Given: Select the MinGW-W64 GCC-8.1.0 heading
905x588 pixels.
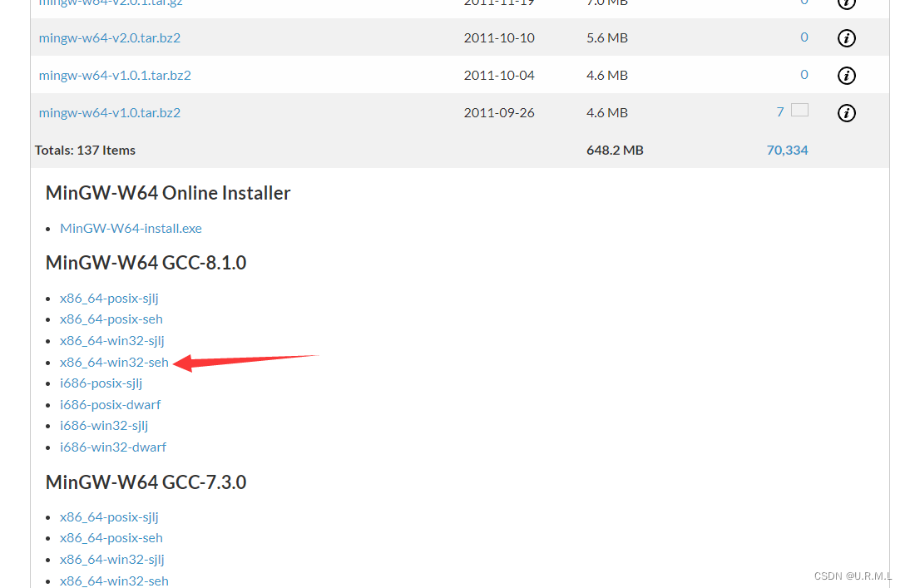Looking at the screenshot, I should coord(146,263).
